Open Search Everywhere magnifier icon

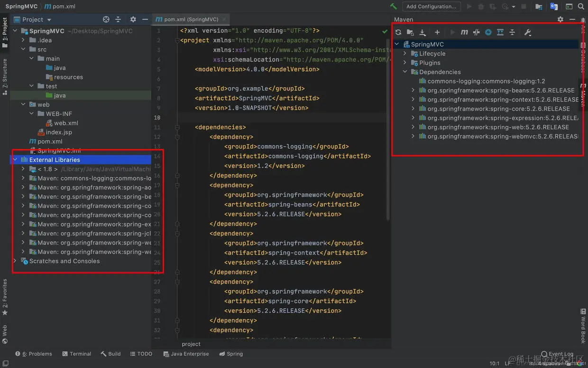click(581, 7)
